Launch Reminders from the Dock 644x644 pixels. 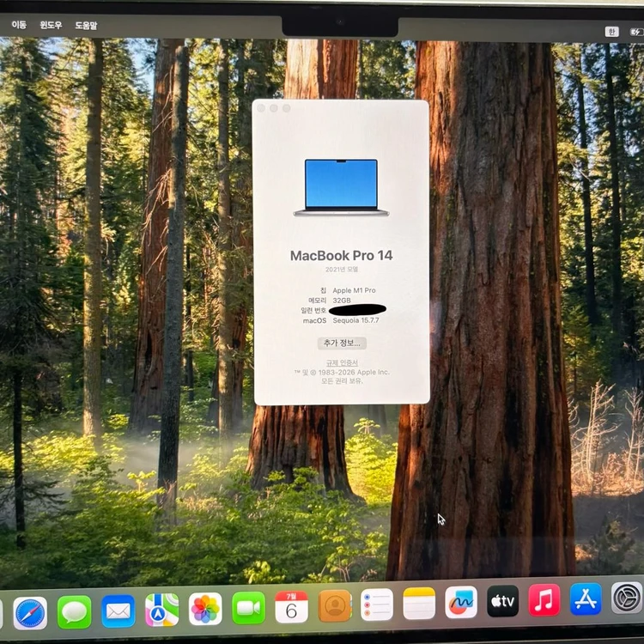[x=377, y=605]
